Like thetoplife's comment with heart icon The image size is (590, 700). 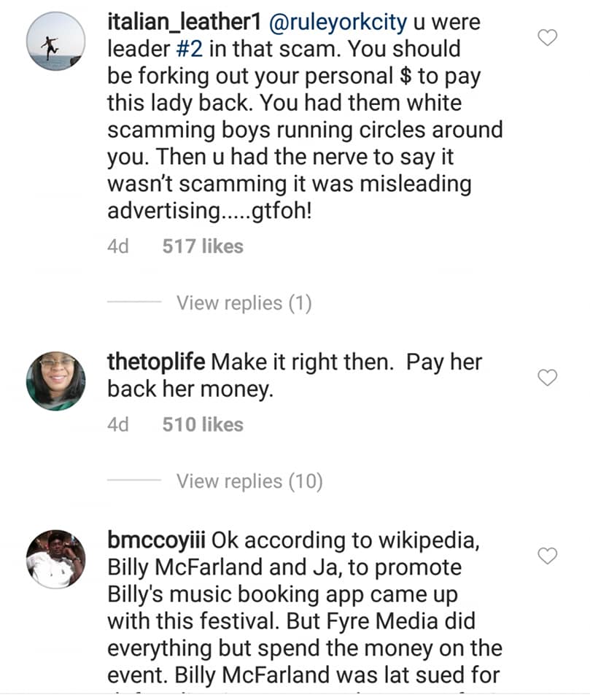(547, 377)
